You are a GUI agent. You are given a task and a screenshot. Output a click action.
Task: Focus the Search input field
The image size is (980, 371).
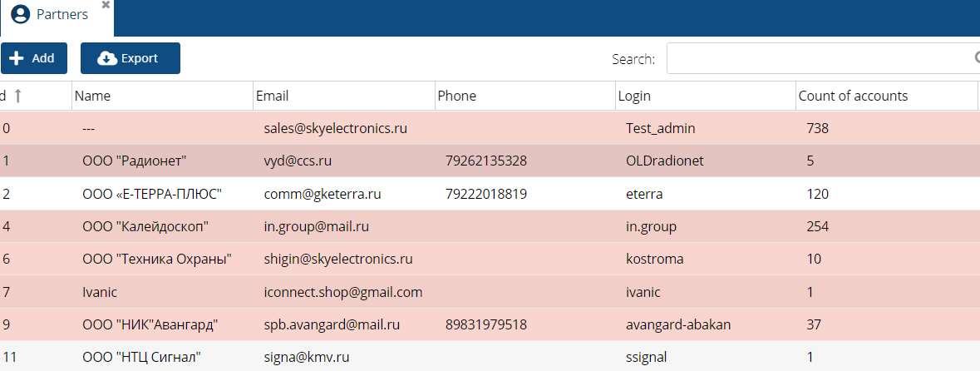click(x=823, y=58)
